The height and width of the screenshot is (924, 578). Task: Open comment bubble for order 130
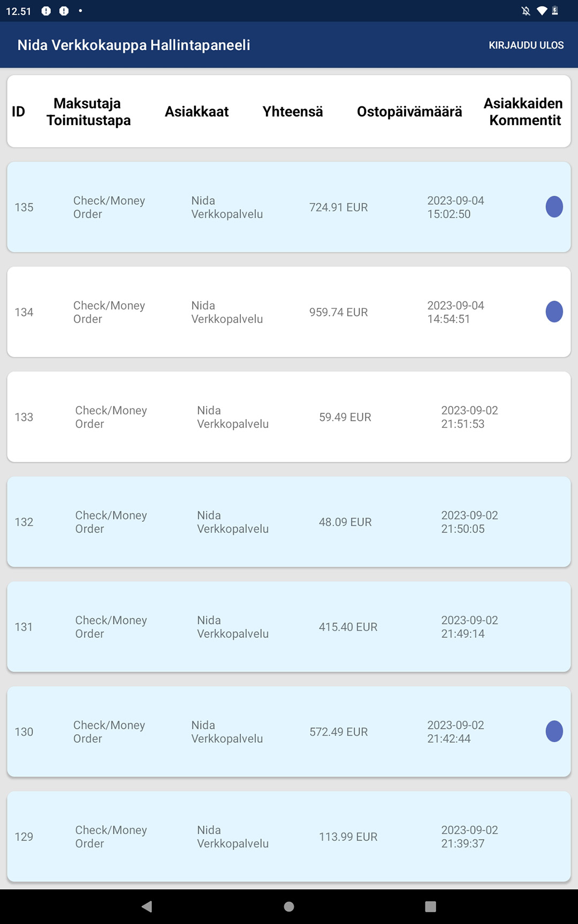[554, 731]
